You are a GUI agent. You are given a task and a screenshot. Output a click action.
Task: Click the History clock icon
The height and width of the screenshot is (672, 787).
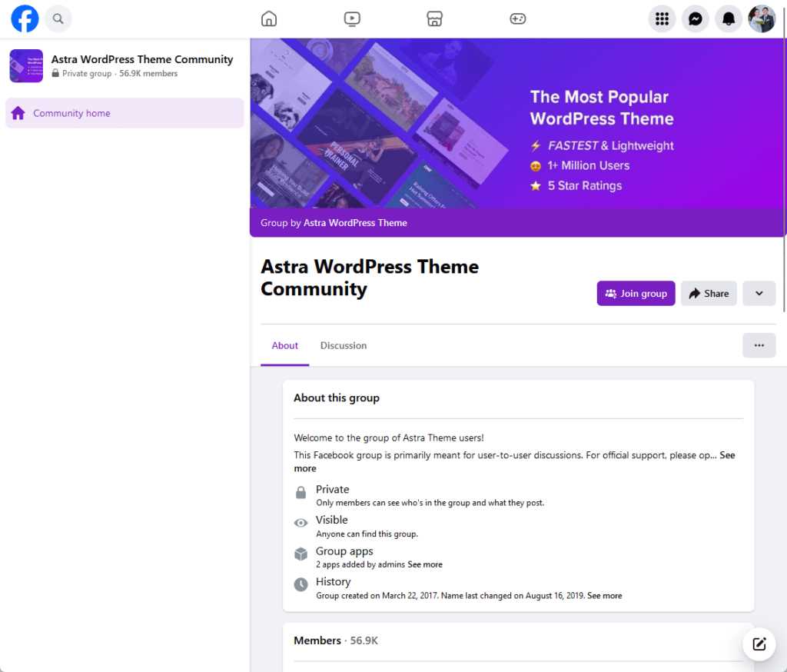pos(301,584)
